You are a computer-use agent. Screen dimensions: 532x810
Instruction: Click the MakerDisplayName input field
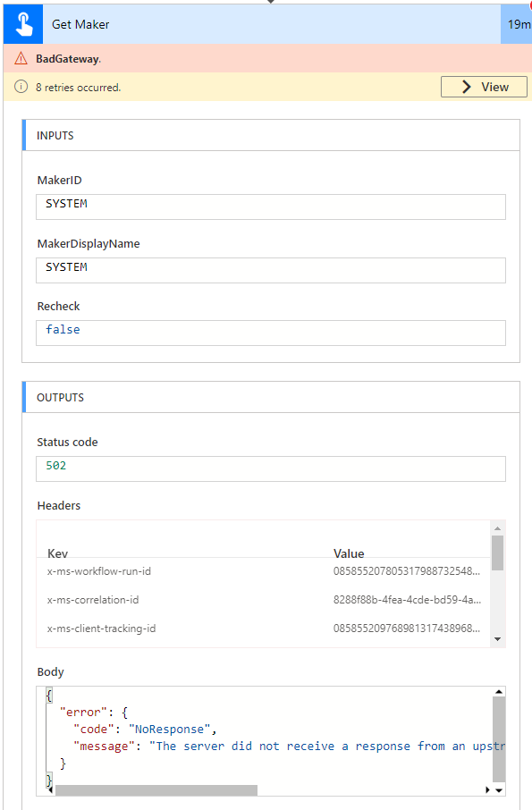pos(268,270)
